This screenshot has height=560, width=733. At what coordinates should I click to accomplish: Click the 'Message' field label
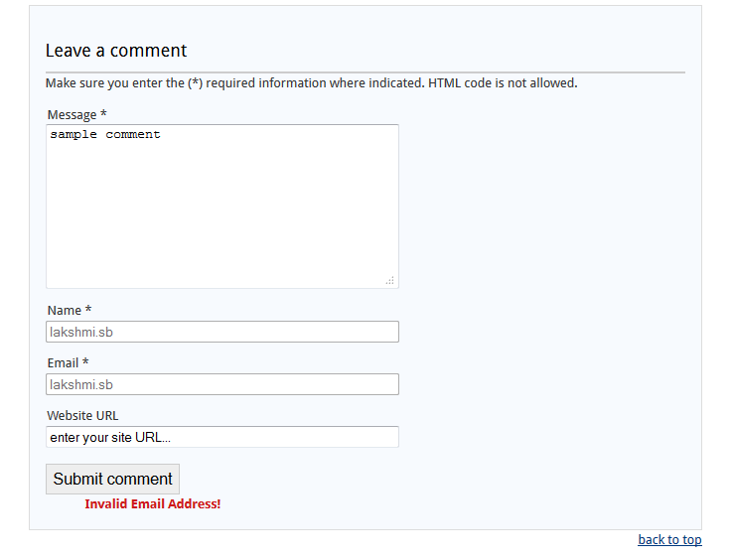click(72, 115)
